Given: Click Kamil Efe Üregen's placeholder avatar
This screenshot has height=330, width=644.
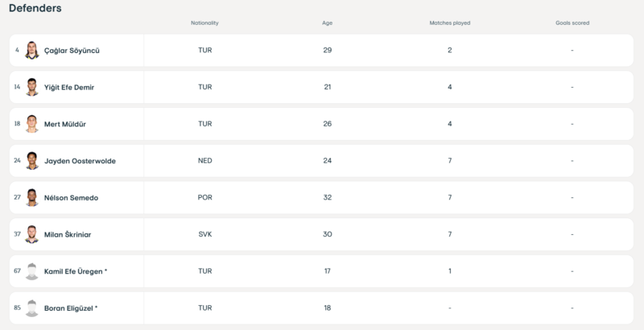Looking at the screenshot, I should point(32,272).
